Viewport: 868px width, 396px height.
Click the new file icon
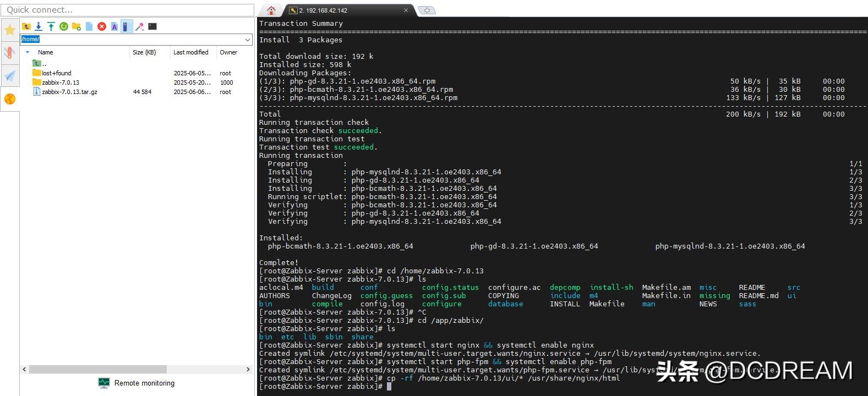coord(89,26)
